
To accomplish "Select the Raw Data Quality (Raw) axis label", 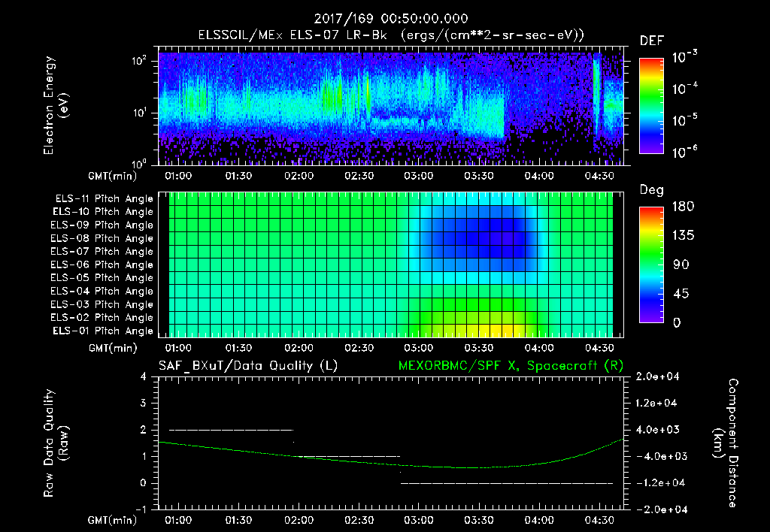I will [x=56, y=443].
